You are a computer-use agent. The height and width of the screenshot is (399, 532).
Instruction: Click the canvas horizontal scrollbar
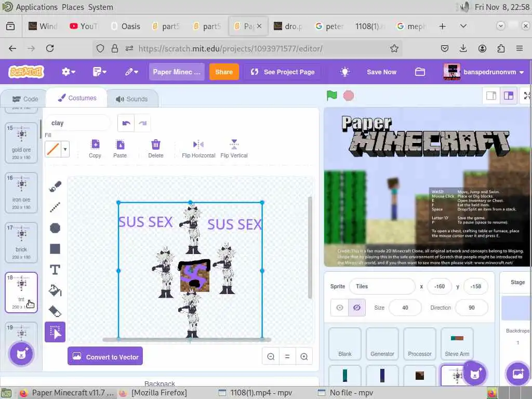(187, 339)
